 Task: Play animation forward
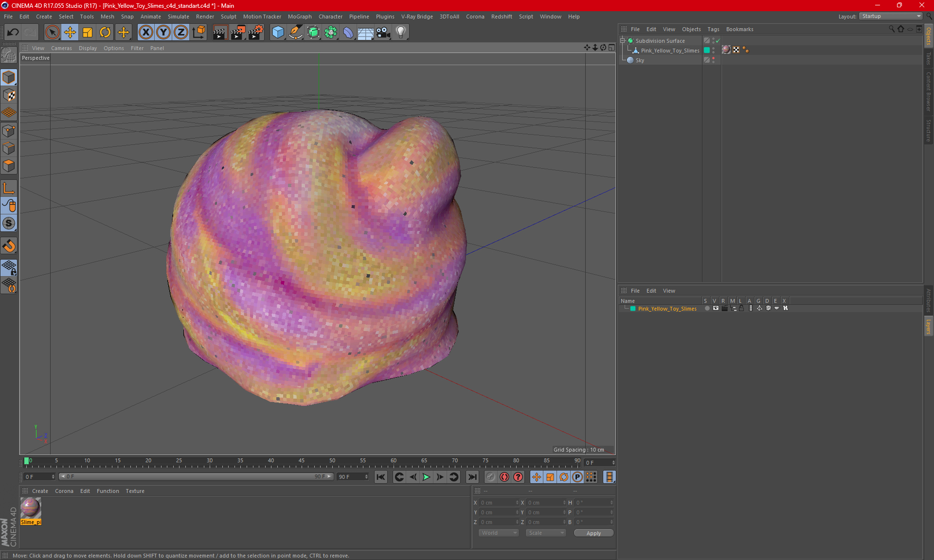(x=426, y=477)
